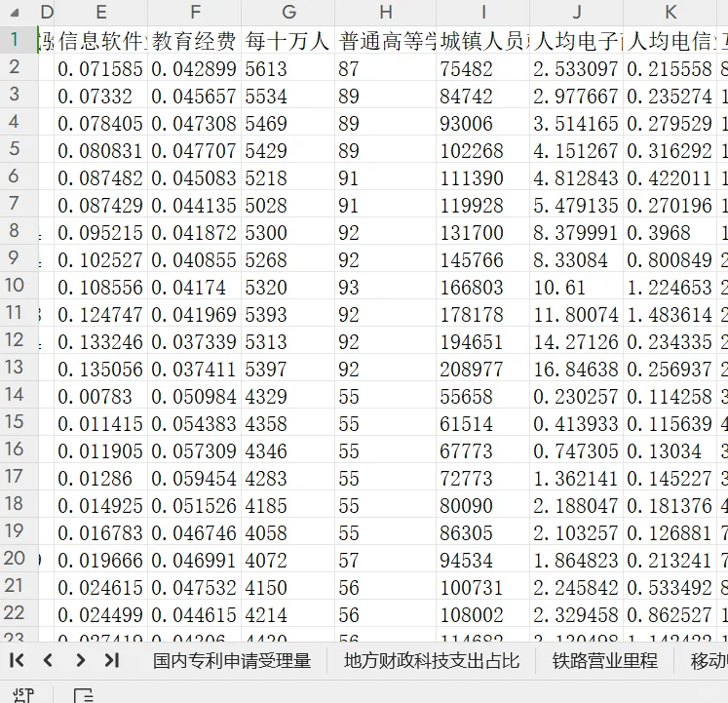Select cell with value 0.07332
The height and width of the screenshot is (703, 728).
pos(100,96)
